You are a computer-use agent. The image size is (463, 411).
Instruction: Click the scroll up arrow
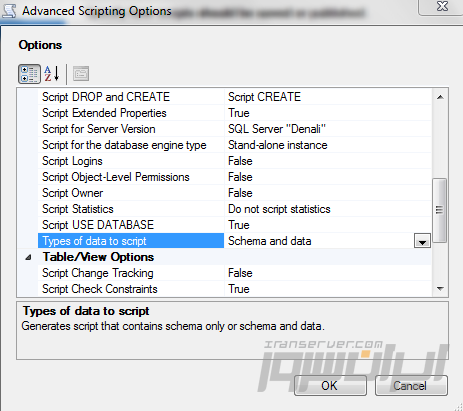[440, 97]
